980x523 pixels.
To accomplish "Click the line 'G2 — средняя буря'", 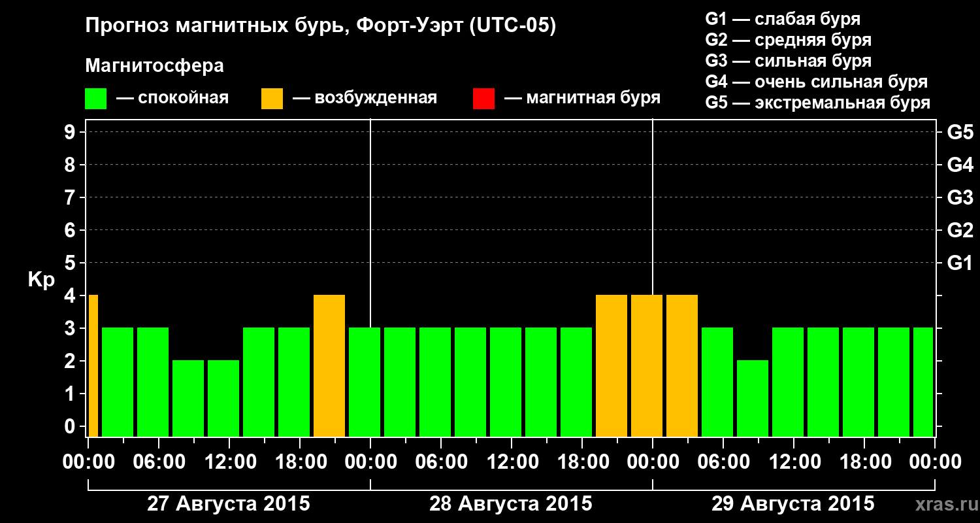I will tap(789, 40).
